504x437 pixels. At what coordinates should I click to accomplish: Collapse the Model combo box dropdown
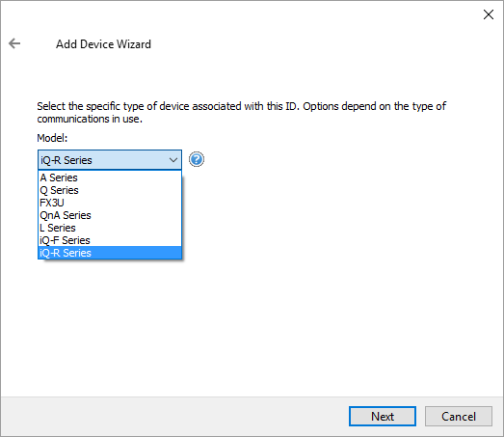coord(173,159)
